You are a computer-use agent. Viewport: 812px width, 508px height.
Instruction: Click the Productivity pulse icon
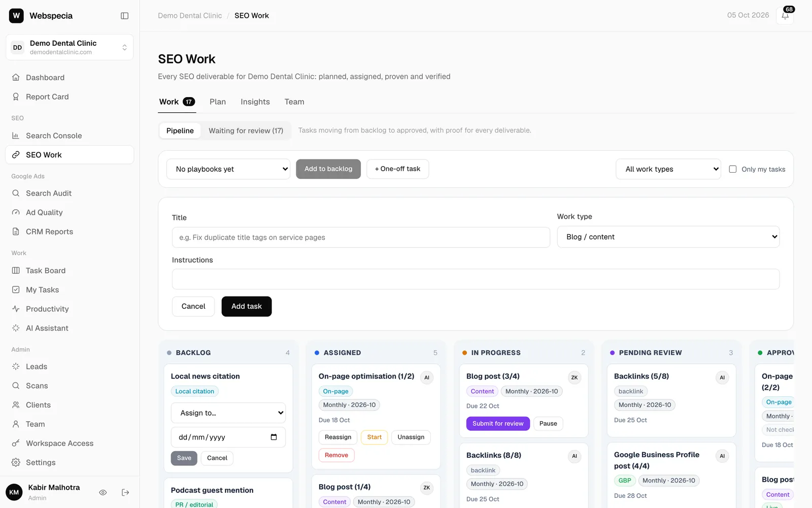click(16, 309)
